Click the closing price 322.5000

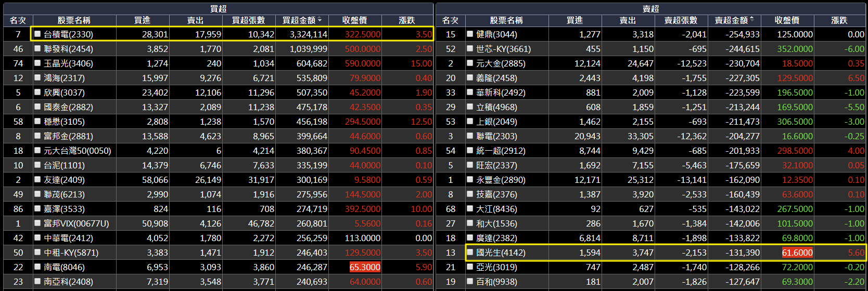(363, 34)
